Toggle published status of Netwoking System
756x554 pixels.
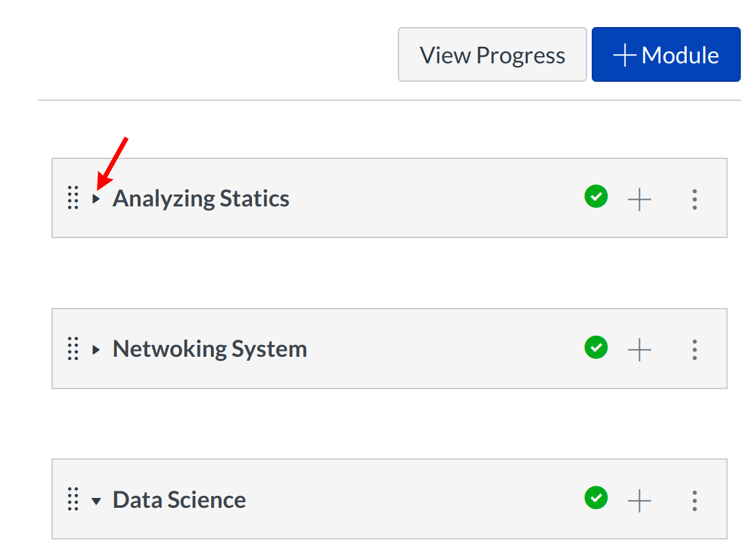coord(596,347)
